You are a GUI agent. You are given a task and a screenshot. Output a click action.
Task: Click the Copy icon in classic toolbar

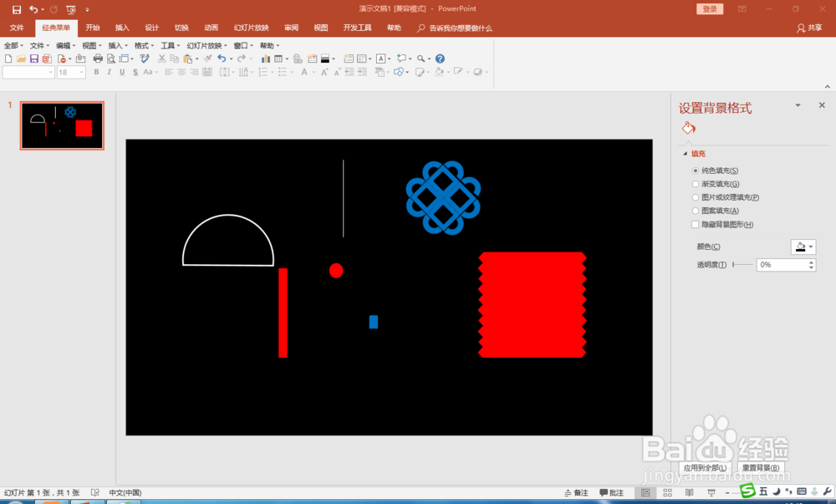pyautogui.click(x=175, y=59)
